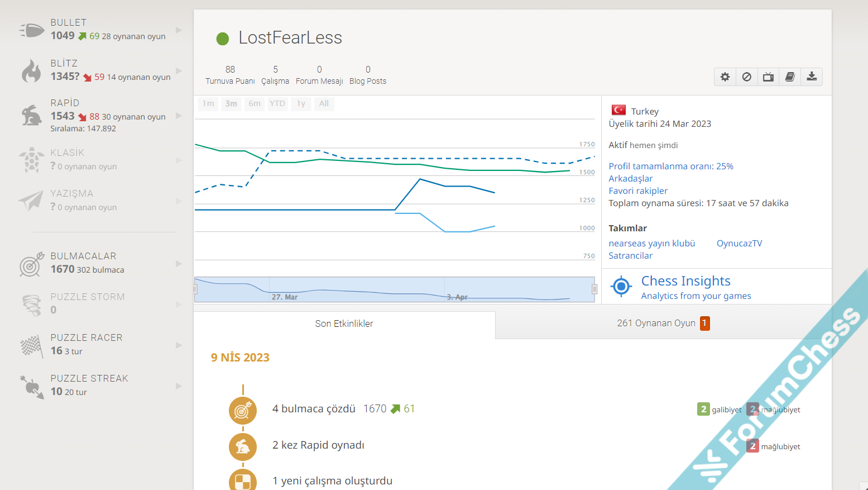This screenshot has height=490, width=868.
Task: Click the Puzzle Racer checkered flag icon
Action: coord(32,346)
